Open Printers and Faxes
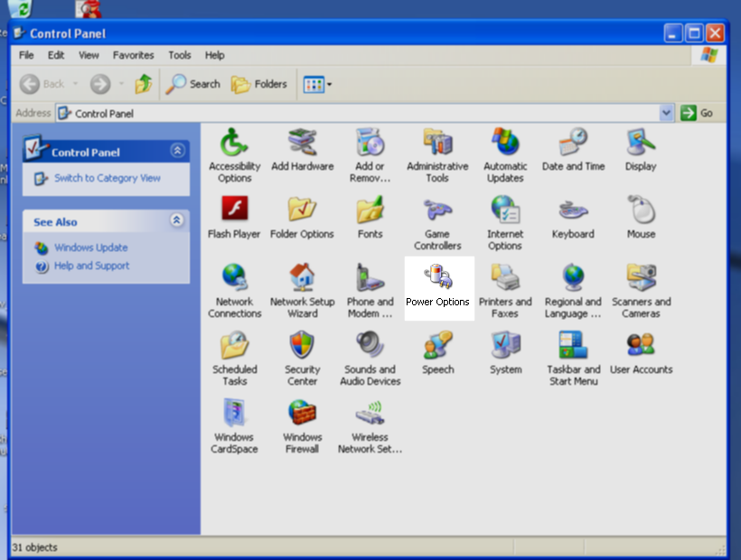Image resolution: width=741 pixels, height=560 pixels. coord(505,291)
